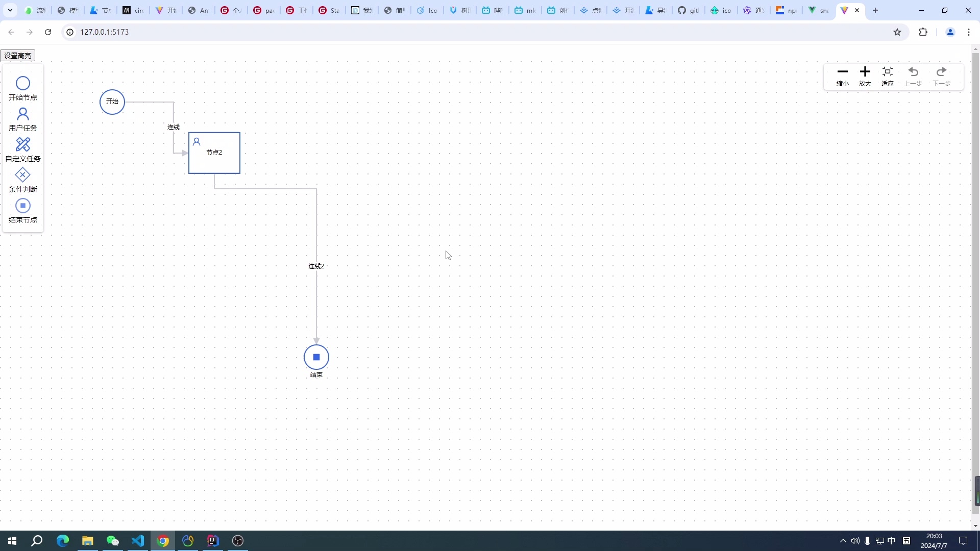Open a new browser tab
The width and height of the screenshot is (980, 551).
coord(875,10)
